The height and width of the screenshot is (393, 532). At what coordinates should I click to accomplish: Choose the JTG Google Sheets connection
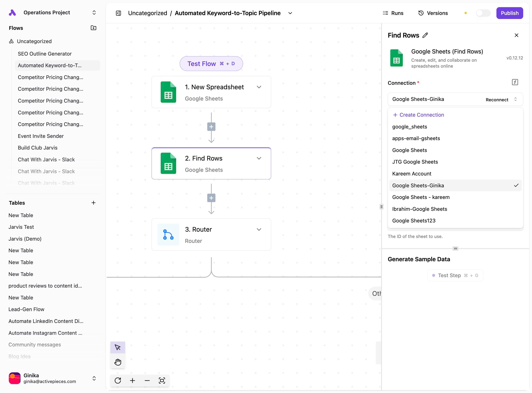pos(415,162)
